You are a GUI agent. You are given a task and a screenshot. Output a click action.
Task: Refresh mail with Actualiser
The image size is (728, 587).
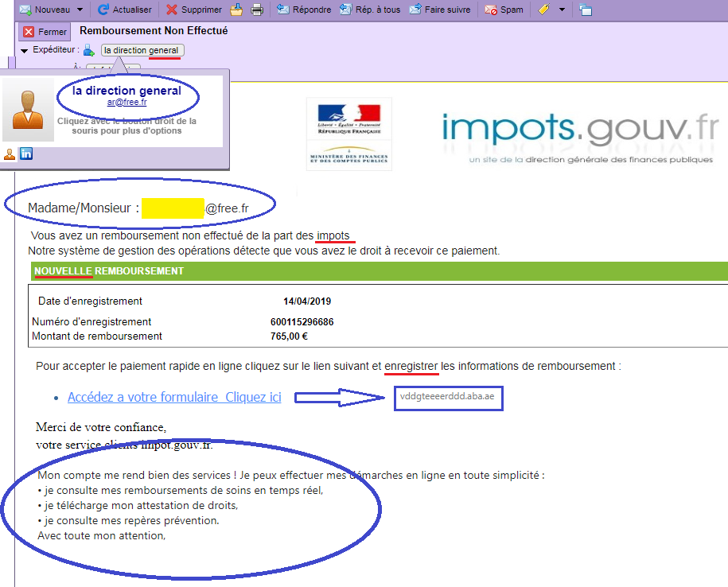click(x=125, y=10)
